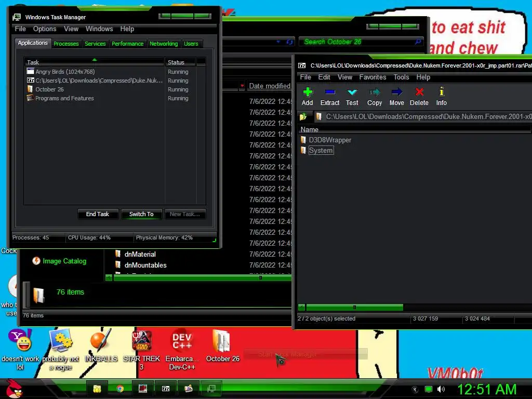Show hidden tray icons arrow

[x=415, y=389]
